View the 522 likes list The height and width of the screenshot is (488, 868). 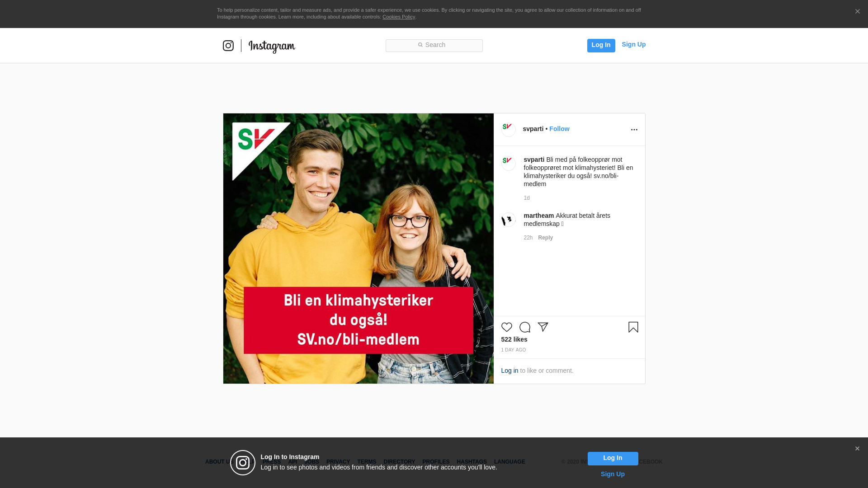[x=514, y=339]
